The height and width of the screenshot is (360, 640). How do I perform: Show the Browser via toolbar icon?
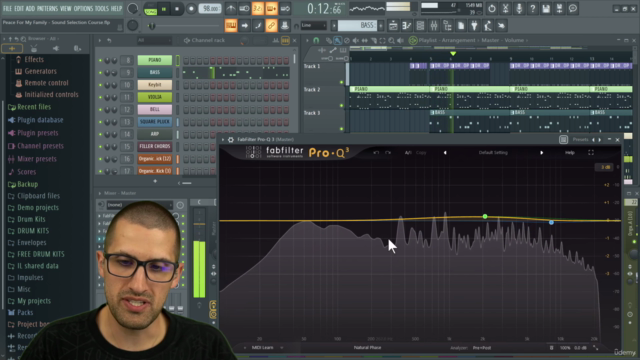[x=447, y=26]
